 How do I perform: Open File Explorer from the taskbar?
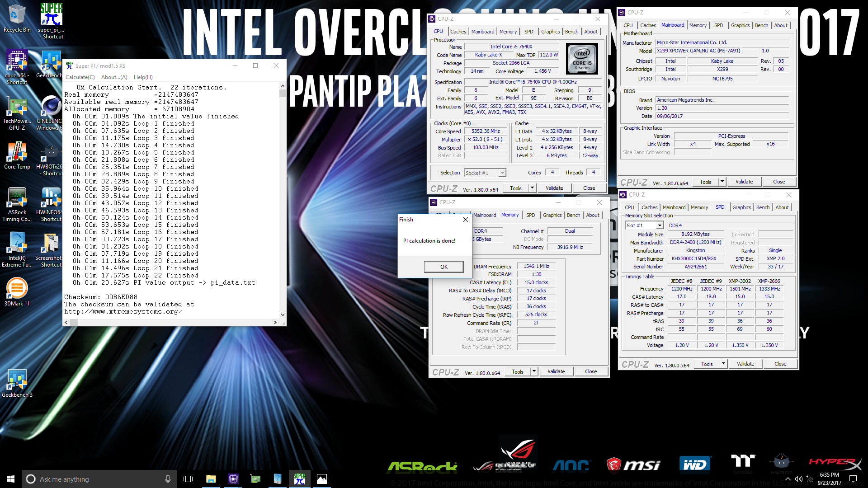pos(211,479)
